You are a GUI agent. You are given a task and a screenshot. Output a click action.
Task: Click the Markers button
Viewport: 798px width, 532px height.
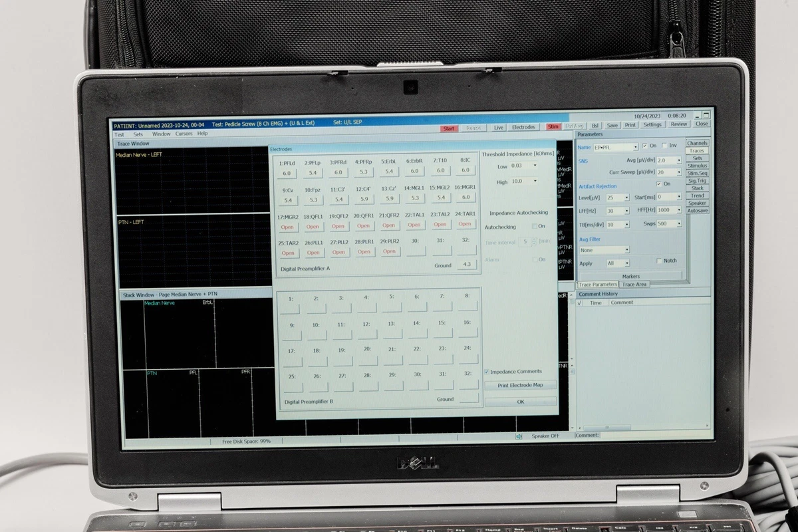[630, 275]
